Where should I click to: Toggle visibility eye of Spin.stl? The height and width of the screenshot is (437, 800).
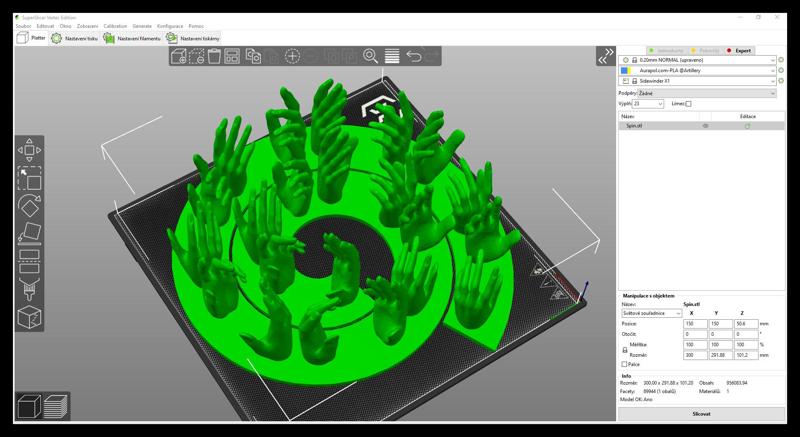(706, 126)
